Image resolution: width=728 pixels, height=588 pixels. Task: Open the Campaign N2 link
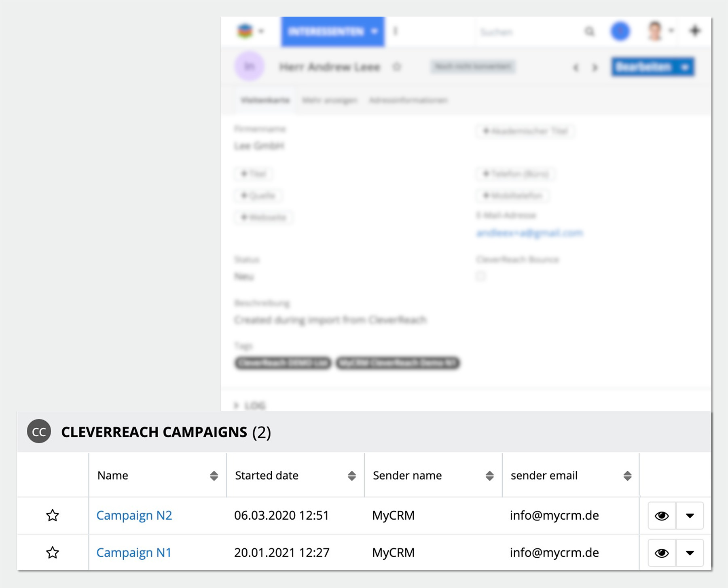coord(134,516)
